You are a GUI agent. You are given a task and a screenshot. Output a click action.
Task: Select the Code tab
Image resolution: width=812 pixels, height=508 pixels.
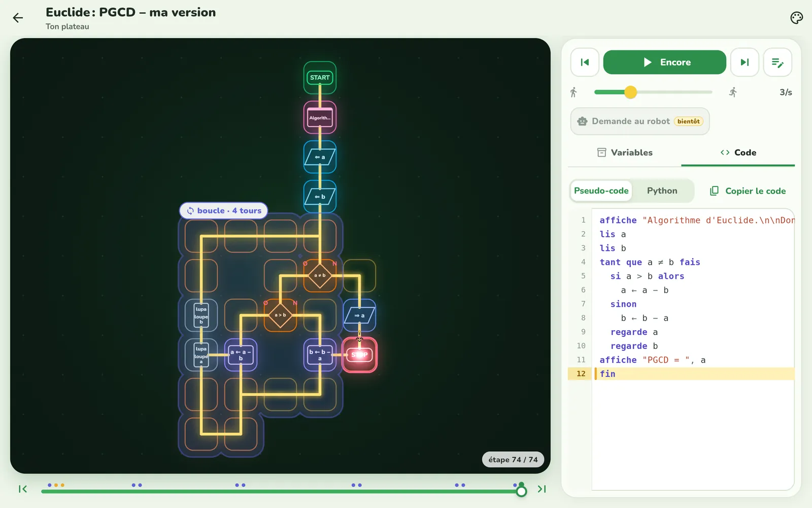point(738,152)
